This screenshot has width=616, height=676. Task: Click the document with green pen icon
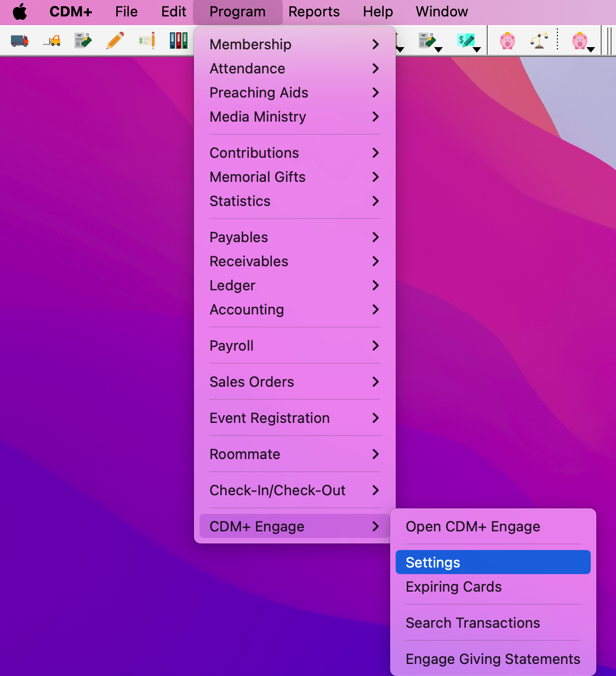pos(83,41)
